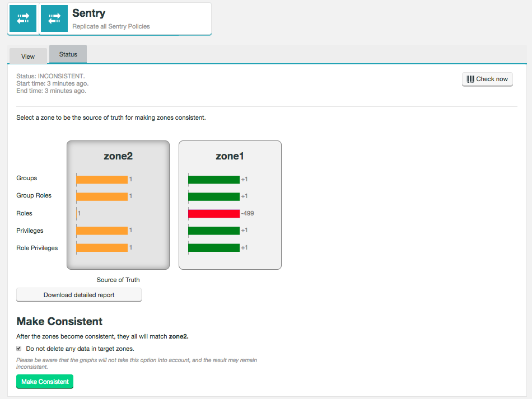The width and height of the screenshot is (532, 399).
Task: Click zone1 green Groups bar
Action: pos(214,179)
